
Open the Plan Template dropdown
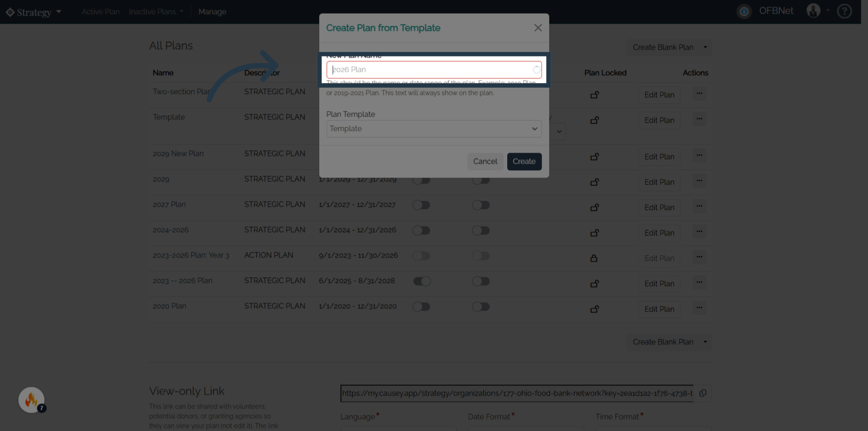pyautogui.click(x=434, y=129)
